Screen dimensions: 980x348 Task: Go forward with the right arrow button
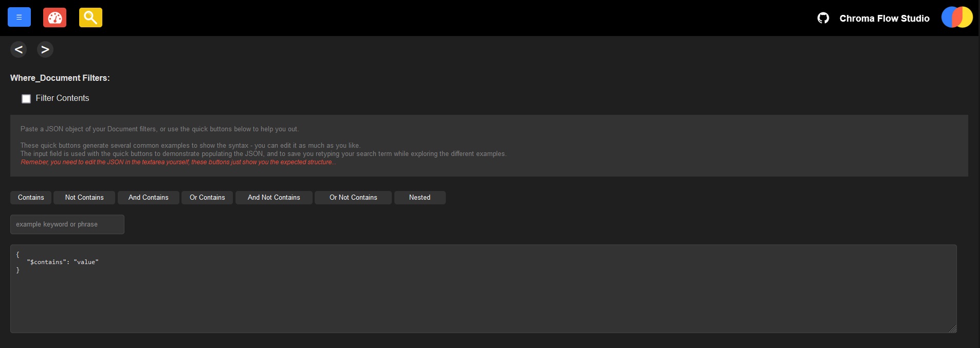(45, 49)
